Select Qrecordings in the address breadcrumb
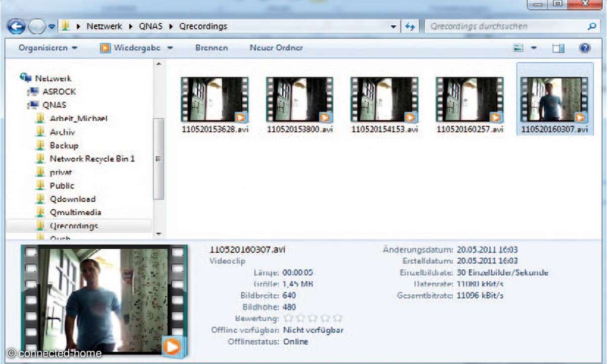The width and height of the screenshot is (607, 364). (x=203, y=26)
